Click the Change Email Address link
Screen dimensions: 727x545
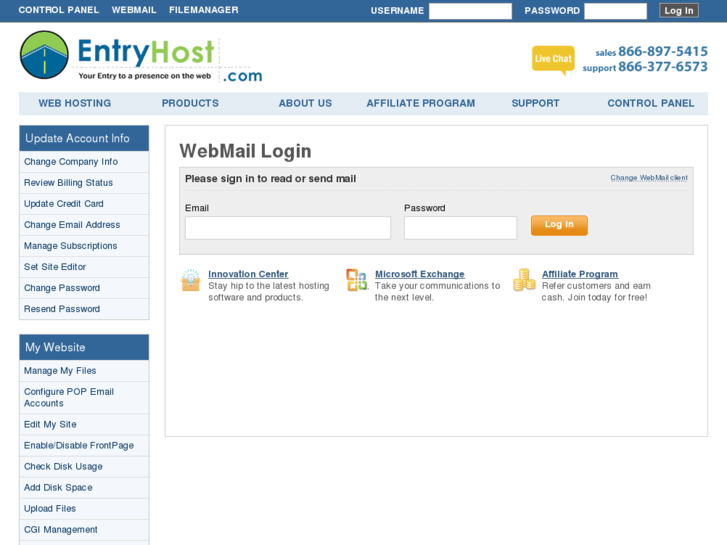72,225
